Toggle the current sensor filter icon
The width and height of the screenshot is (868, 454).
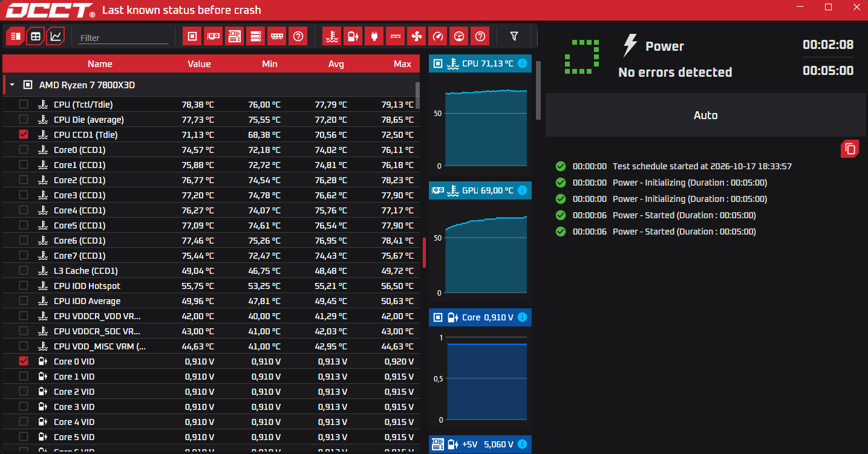(395, 36)
